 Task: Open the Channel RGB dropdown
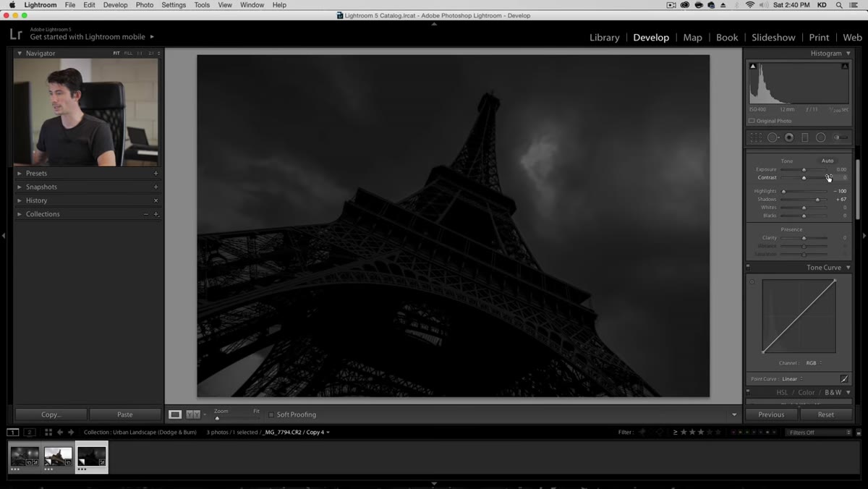(x=814, y=363)
